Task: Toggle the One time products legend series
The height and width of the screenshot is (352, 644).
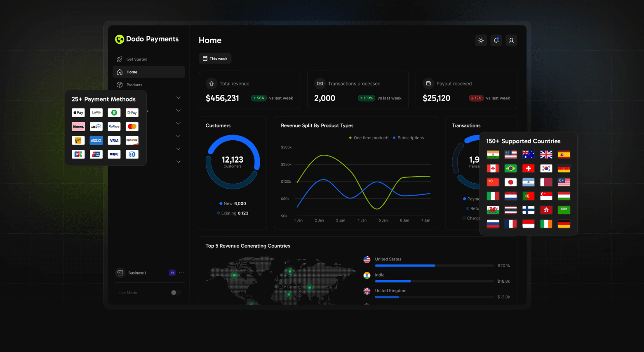Action: click(x=369, y=138)
